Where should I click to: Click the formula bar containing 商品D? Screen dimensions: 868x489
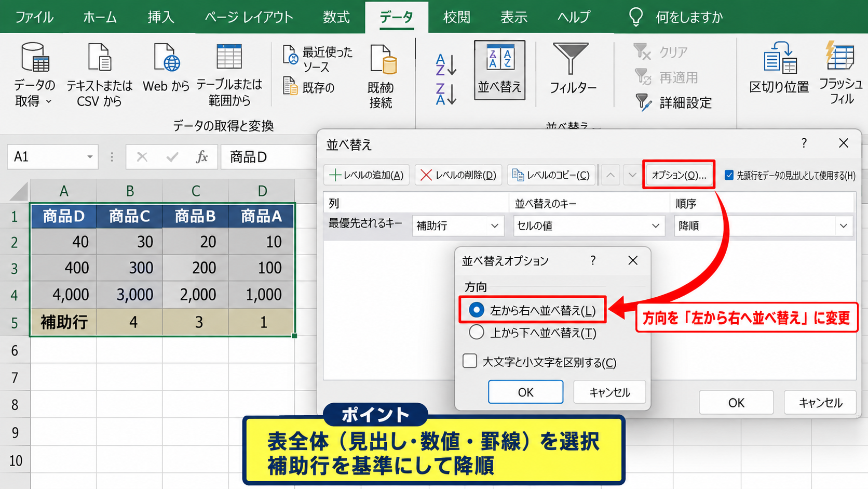pyautogui.click(x=269, y=156)
